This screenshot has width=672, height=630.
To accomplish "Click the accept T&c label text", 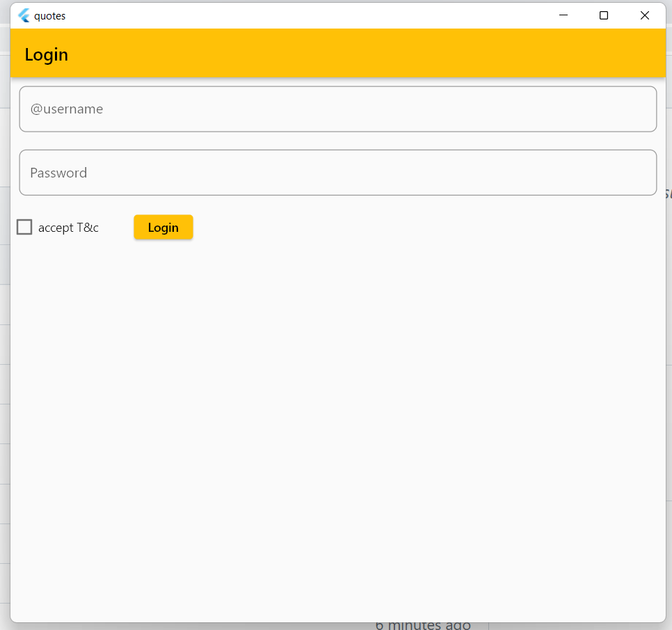I will click(x=68, y=227).
